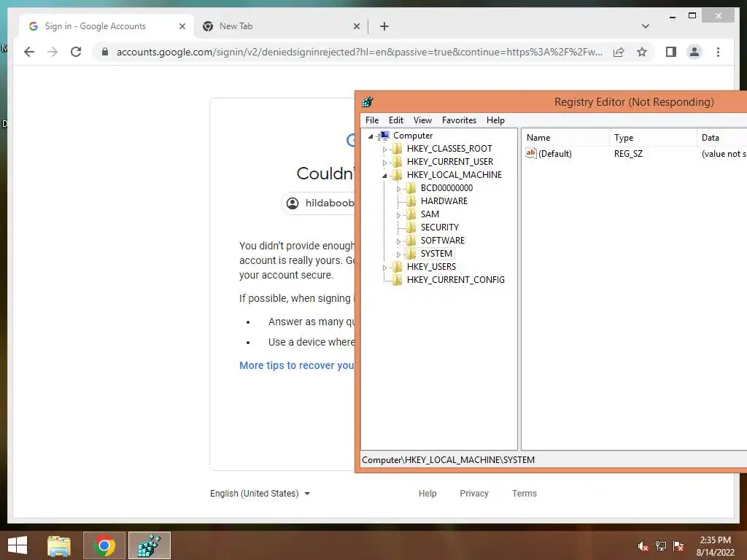Click the Name column header

pyautogui.click(x=565, y=138)
